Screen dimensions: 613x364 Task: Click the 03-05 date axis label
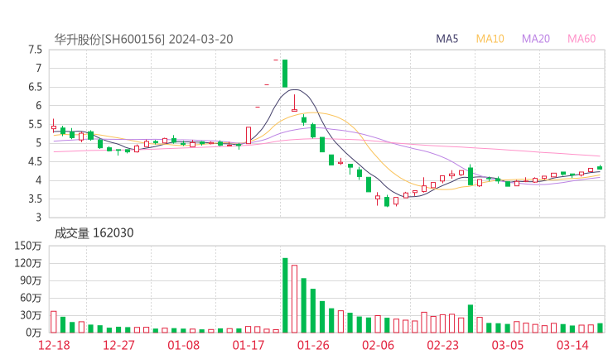508,345
